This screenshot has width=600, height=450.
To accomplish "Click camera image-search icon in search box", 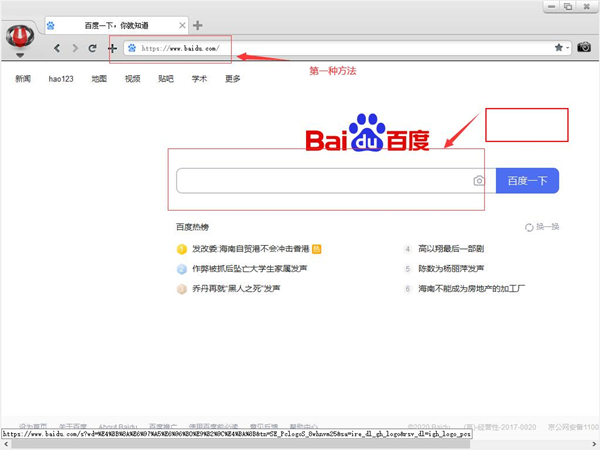I will (x=479, y=181).
